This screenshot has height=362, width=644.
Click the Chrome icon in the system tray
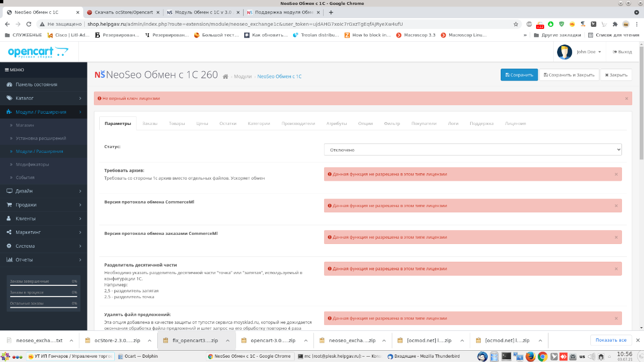543,356
